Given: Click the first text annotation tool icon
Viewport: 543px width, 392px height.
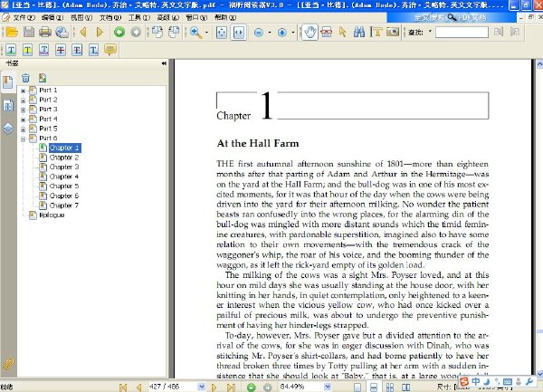Looking at the screenshot, I should coord(11,50).
